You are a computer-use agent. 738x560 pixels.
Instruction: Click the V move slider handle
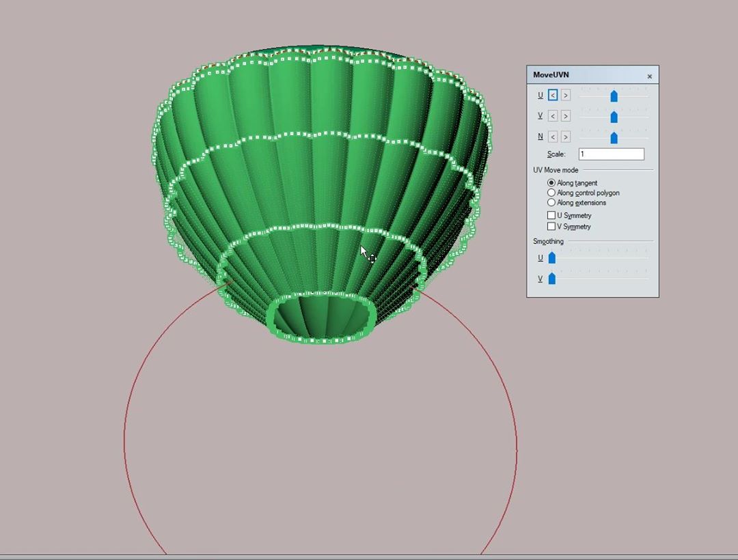[614, 117]
